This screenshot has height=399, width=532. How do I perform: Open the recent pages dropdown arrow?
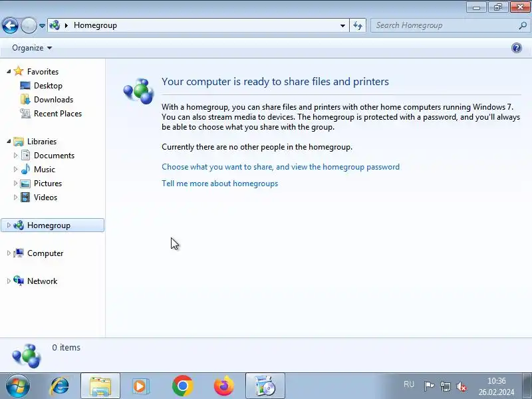pyautogui.click(x=42, y=26)
